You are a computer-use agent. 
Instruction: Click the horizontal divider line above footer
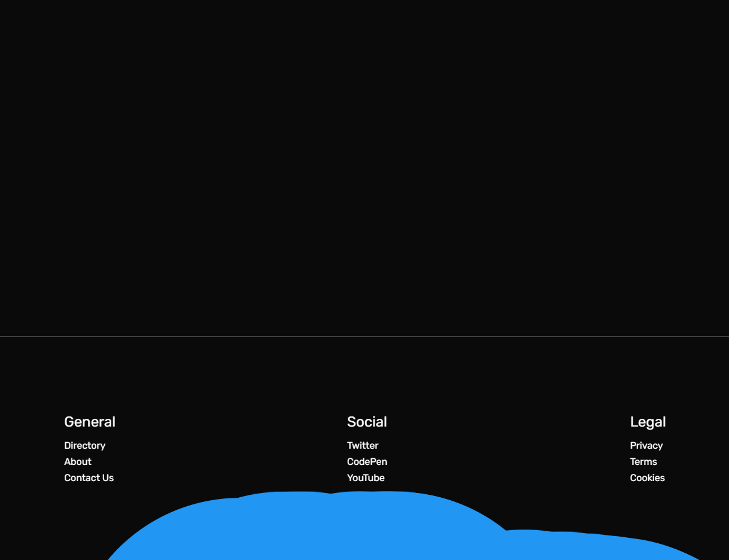coord(364,336)
